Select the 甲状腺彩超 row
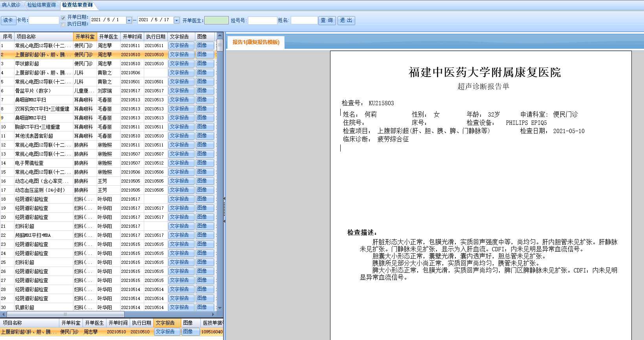 point(108,64)
